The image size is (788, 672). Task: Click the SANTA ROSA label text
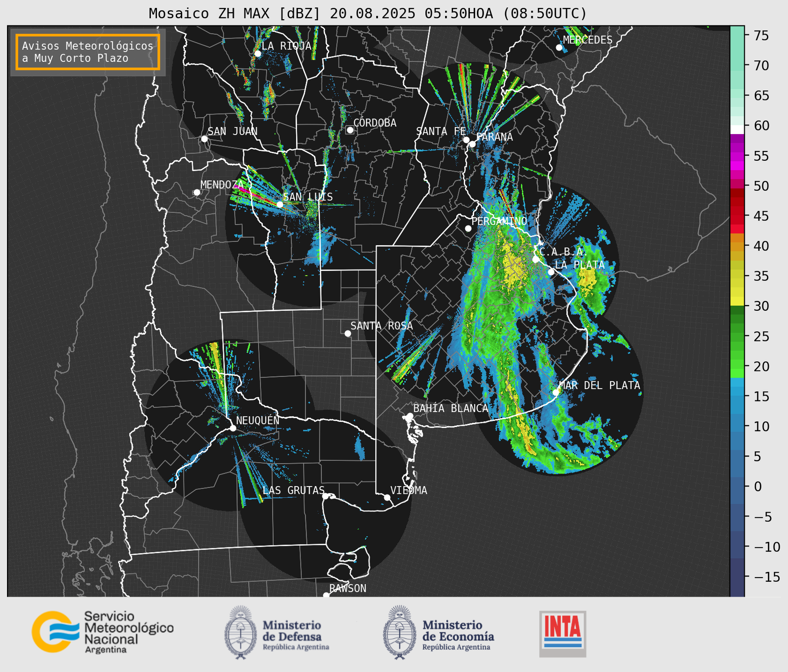(382, 326)
